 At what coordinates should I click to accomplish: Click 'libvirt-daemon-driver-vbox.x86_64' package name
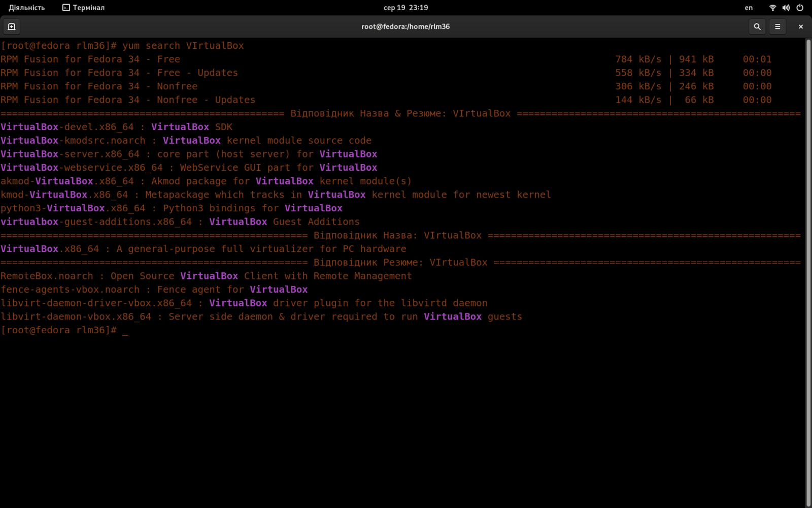pyautogui.click(x=96, y=303)
